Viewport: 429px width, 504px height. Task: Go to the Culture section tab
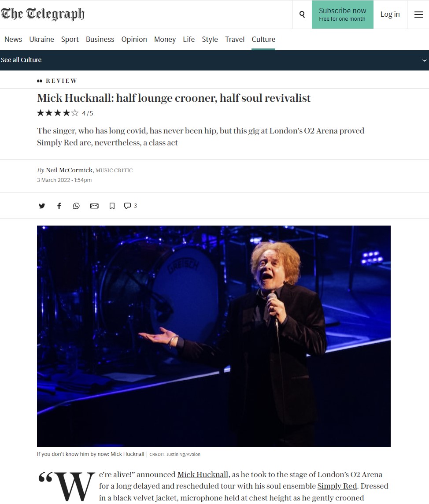point(263,40)
